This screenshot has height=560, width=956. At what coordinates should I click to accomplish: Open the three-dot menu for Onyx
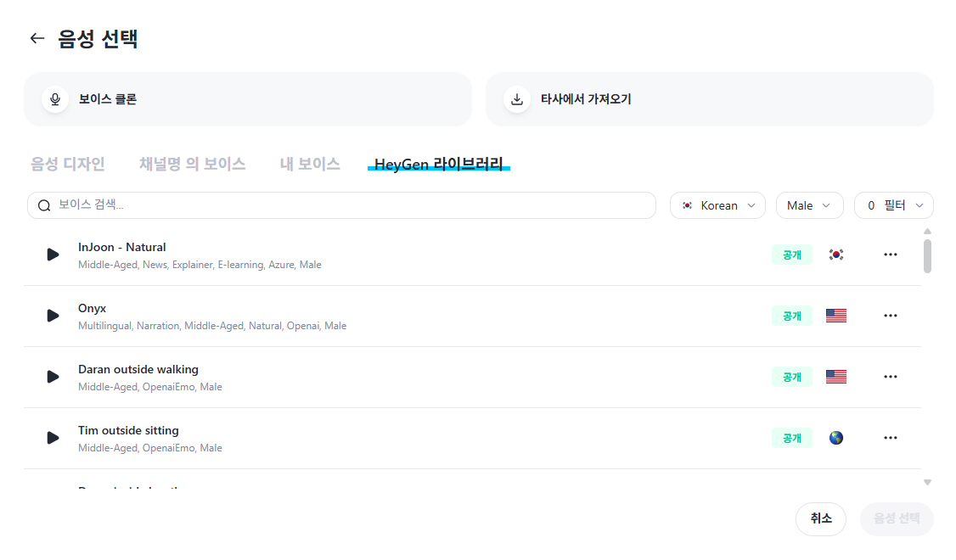pos(890,316)
